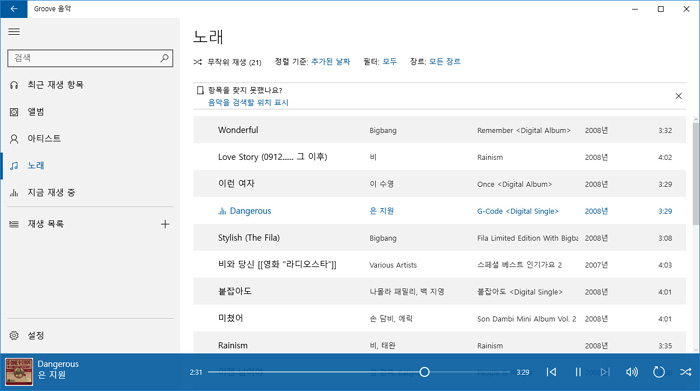Open artist 손 담비, 에릭
Screen dimensions: 700x391
(x=391, y=319)
